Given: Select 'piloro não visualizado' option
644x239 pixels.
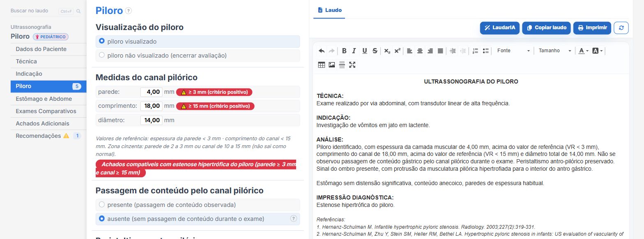Looking at the screenshot, I should [x=198, y=55].
